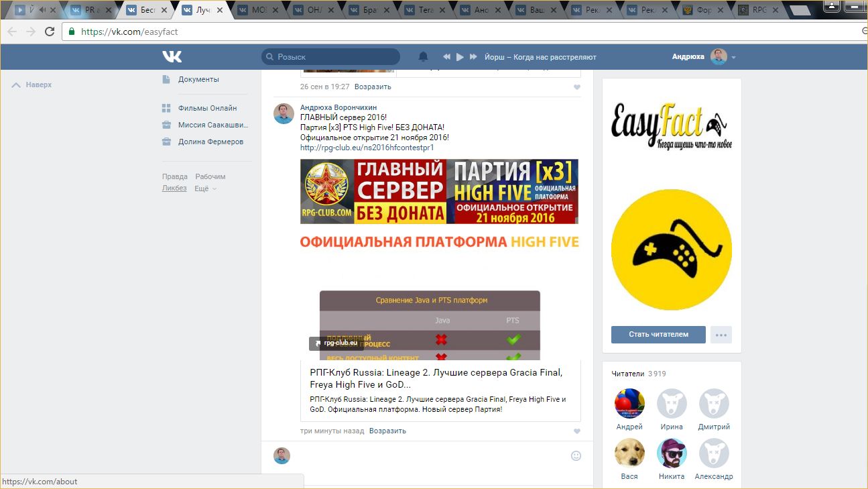Skip to the next audio track

473,57
